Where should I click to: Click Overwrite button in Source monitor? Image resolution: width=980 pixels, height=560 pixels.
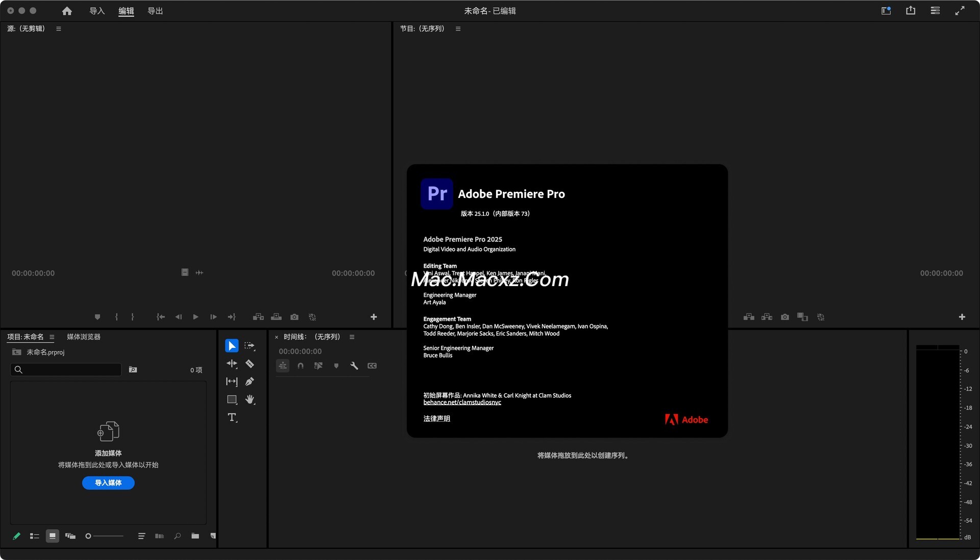coord(276,317)
